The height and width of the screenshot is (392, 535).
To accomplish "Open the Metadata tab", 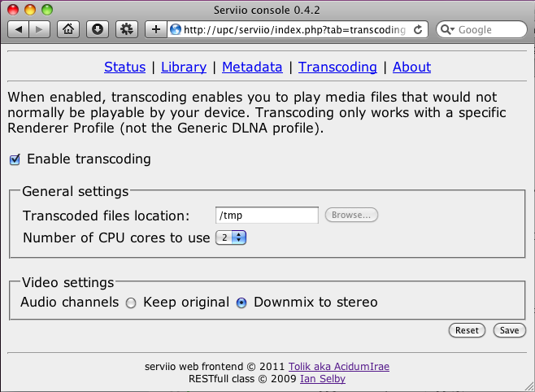I will [x=252, y=68].
